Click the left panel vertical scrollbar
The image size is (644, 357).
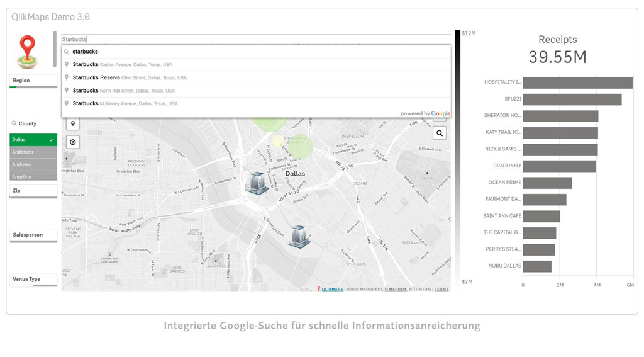(55, 49)
